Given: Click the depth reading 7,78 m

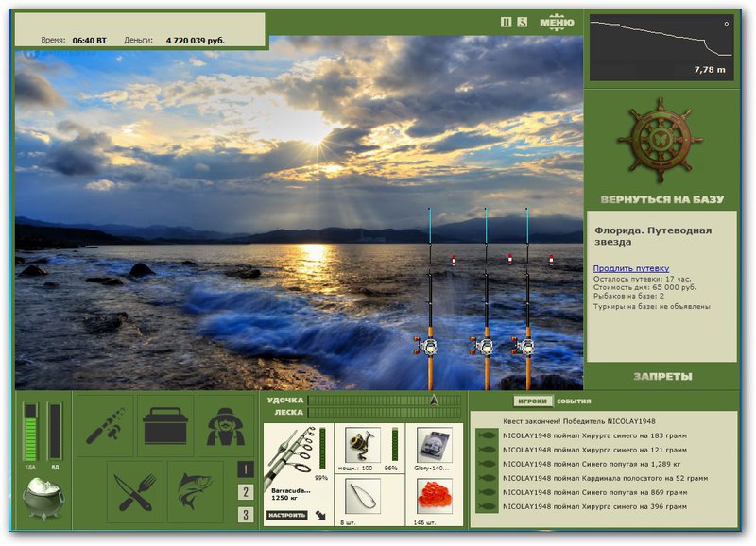Looking at the screenshot, I should click(710, 69).
